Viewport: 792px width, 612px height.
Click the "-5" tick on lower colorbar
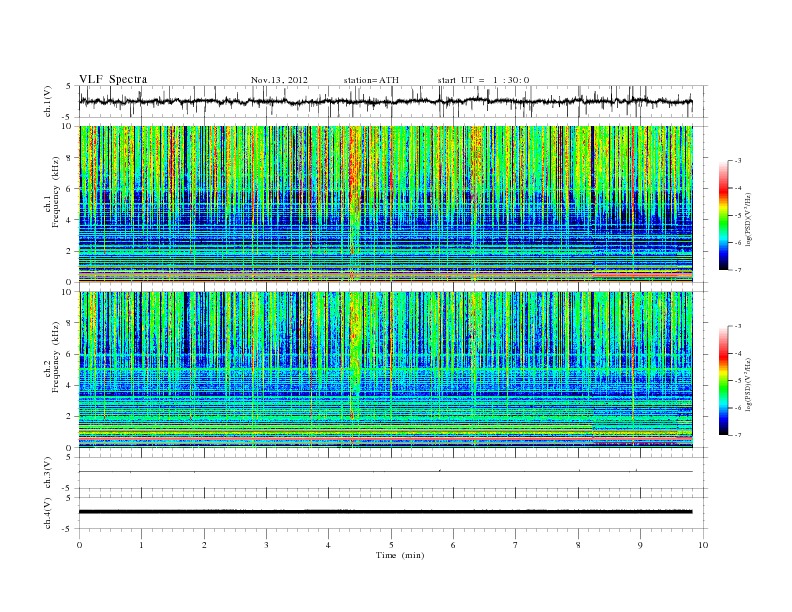[x=738, y=381]
